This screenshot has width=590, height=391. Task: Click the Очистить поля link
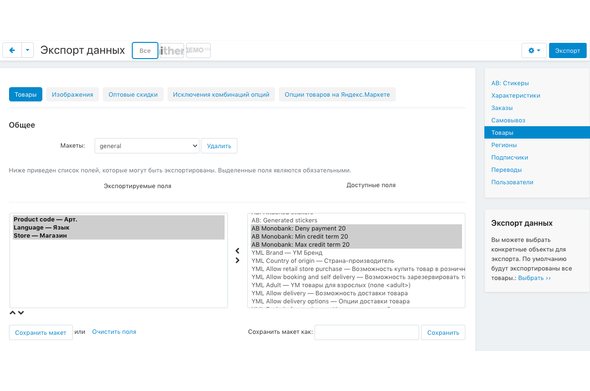pyautogui.click(x=114, y=332)
